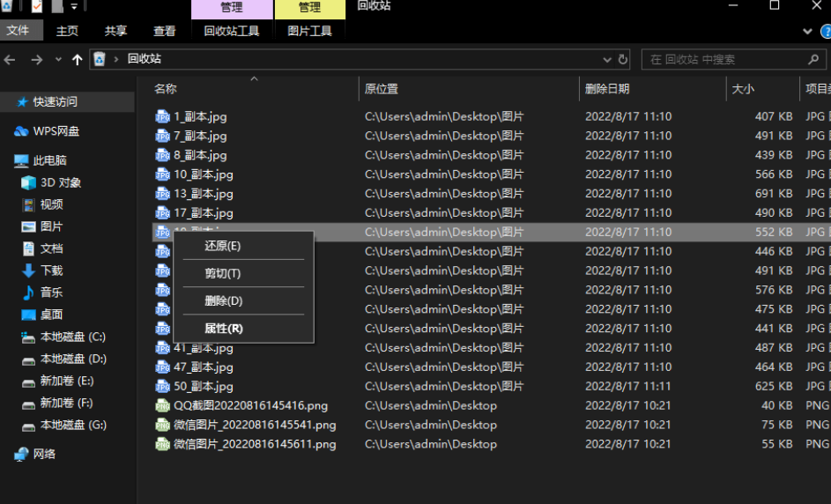The height and width of the screenshot is (504, 831).
Task: Click the 2022/8/17 11:11 deletion date
Action: (x=628, y=386)
